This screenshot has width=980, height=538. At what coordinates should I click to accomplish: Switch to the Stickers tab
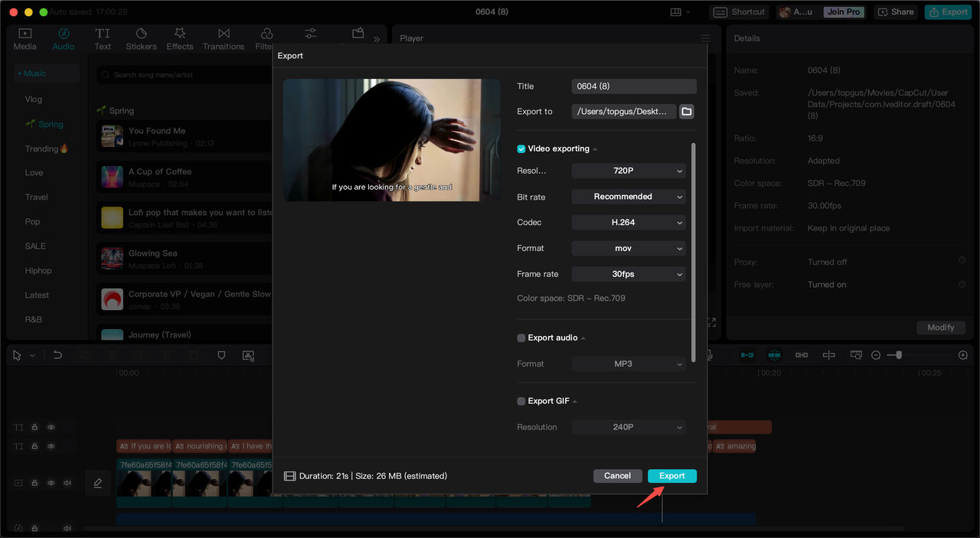141,39
